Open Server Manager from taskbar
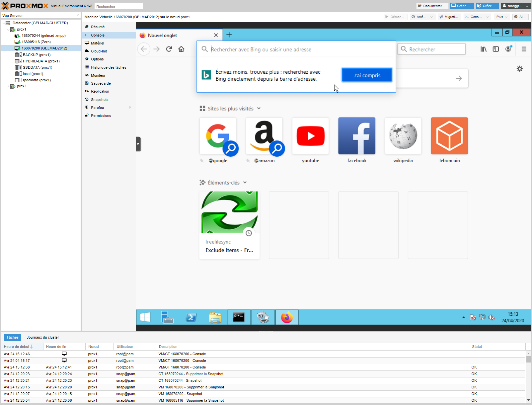The width and height of the screenshot is (532, 405). 167,317
